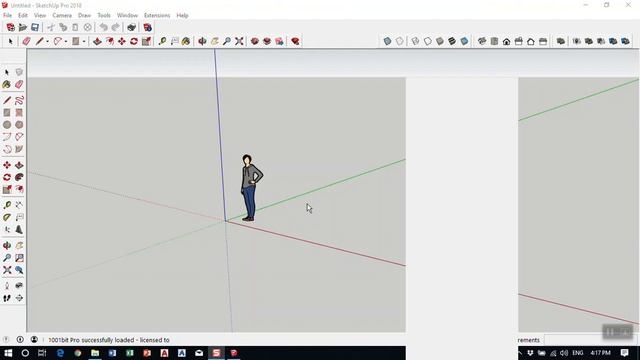Click the Measurements input box
This screenshot has height=360, width=640.
(x=591, y=340)
